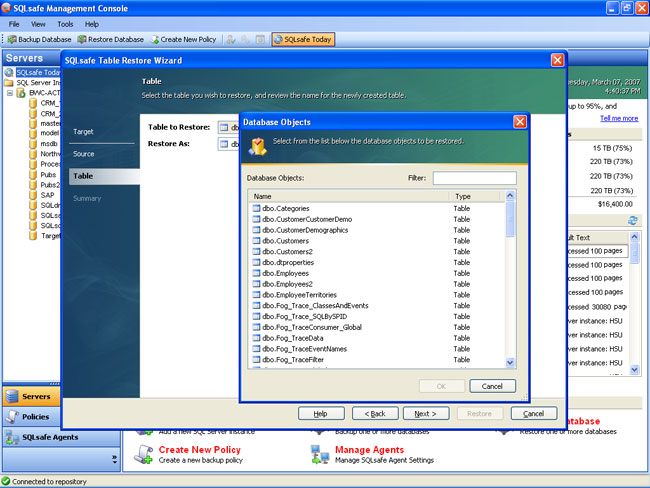Click Restore Database toolbar button
The width and height of the screenshot is (650, 488).
[111, 39]
